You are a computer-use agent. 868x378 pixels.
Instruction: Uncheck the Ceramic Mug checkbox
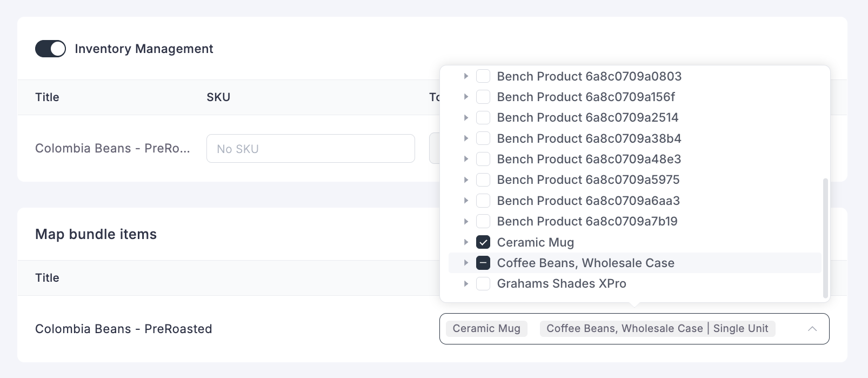pyautogui.click(x=483, y=242)
